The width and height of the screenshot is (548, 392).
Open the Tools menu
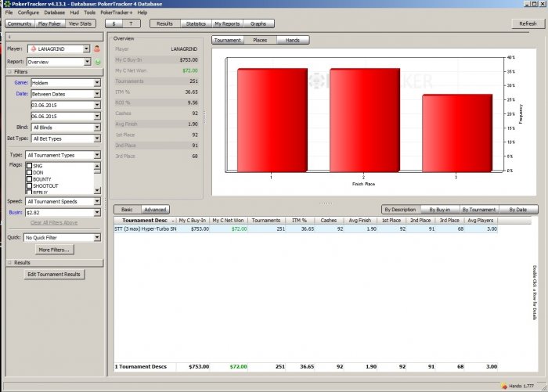[x=90, y=13]
